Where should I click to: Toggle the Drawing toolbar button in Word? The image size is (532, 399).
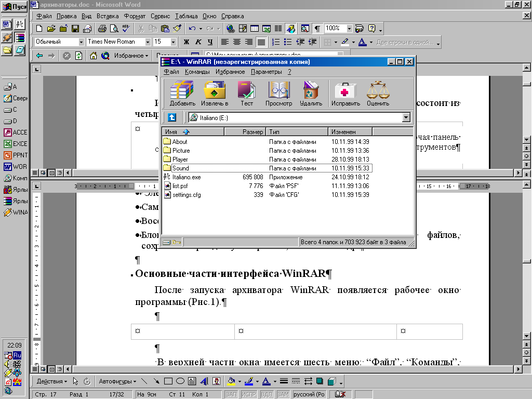[x=290, y=29]
